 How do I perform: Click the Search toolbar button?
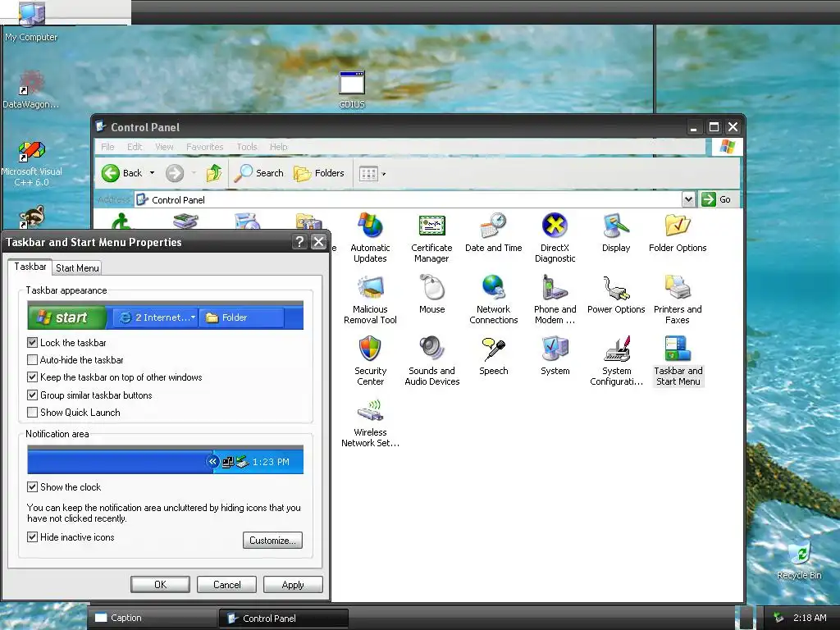point(258,173)
